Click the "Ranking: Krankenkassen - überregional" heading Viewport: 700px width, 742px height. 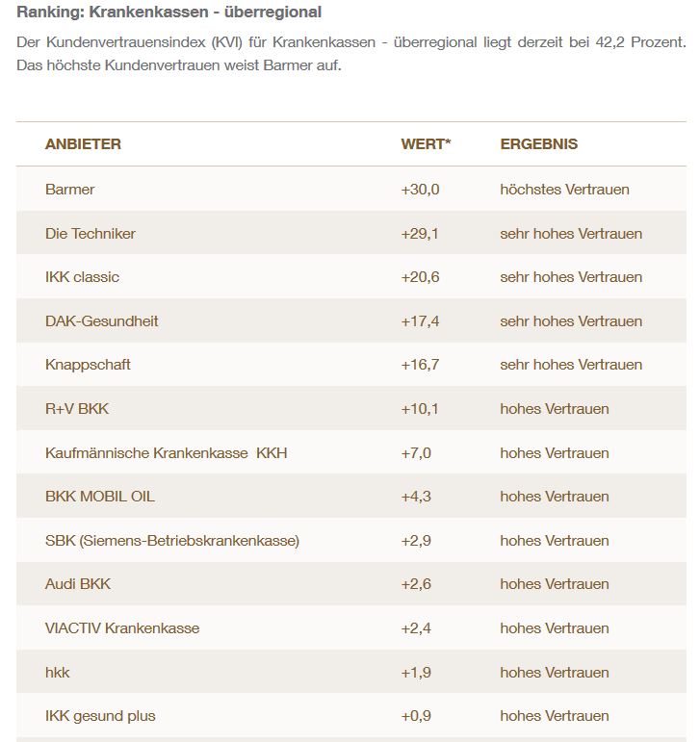pyautogui.click(x=169, y=13)
